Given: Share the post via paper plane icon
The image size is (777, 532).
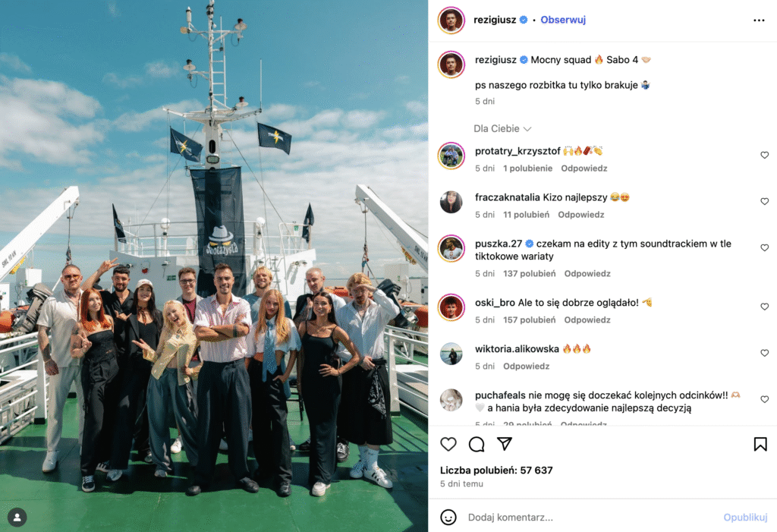Looking at the screenshot, I should (x=505, y=444).
